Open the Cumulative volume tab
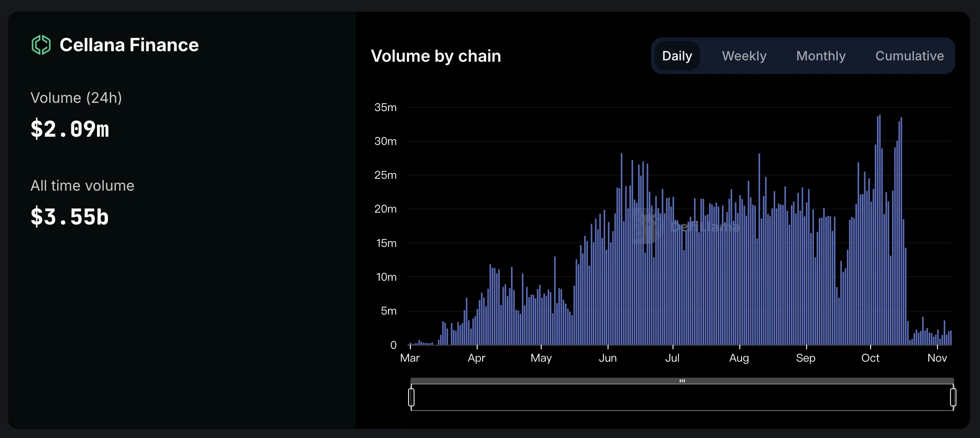980x438 pixels. (x=909, y=56)
